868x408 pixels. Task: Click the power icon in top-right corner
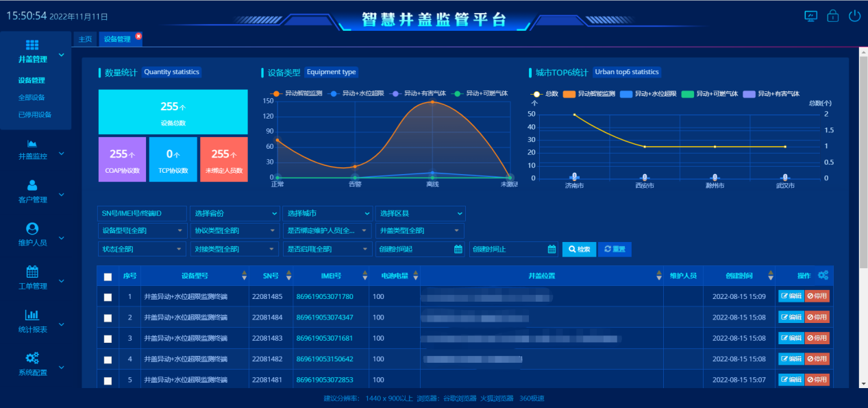[854, 16]
